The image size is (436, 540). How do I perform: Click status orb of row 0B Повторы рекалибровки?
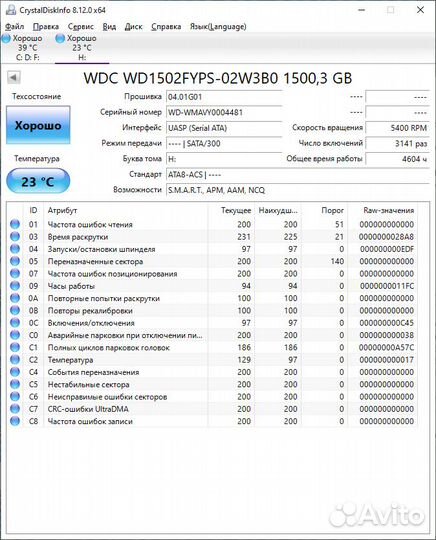[x=15, y=310]
